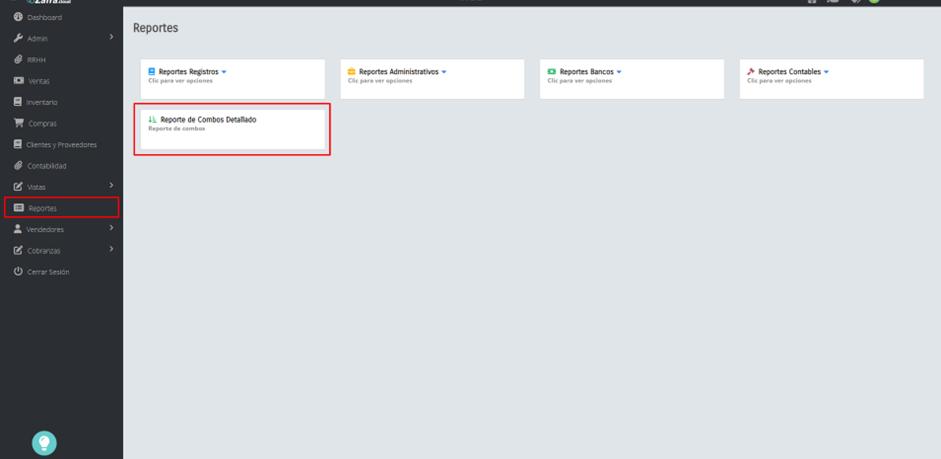941x459 pixels.
Task: Click the Reportes Contables gavel icon
Action: [751, 71]
